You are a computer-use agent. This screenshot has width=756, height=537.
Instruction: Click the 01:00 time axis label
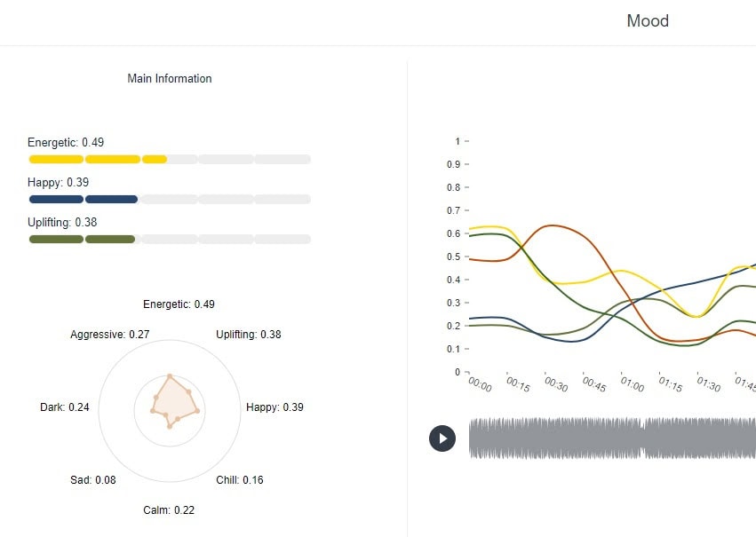[633, 383]
